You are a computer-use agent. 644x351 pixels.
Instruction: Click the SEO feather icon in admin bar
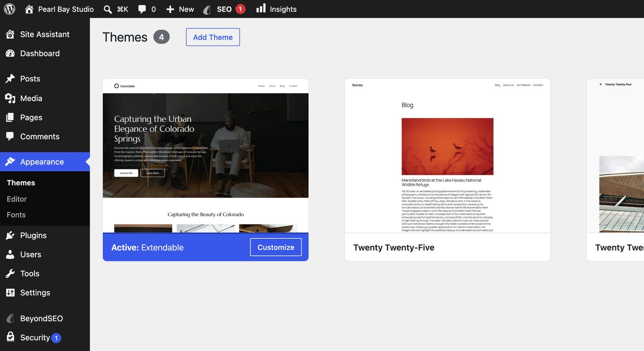(207, 9)
